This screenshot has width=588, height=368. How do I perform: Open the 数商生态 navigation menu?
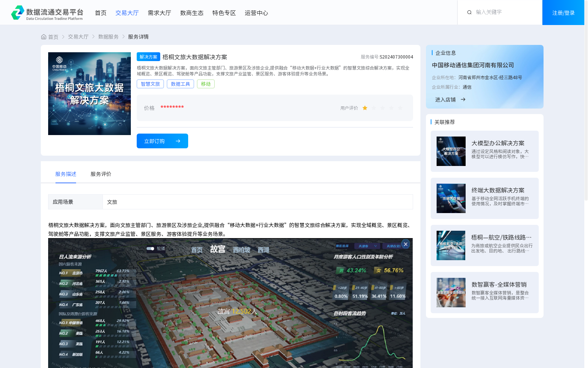192,13
